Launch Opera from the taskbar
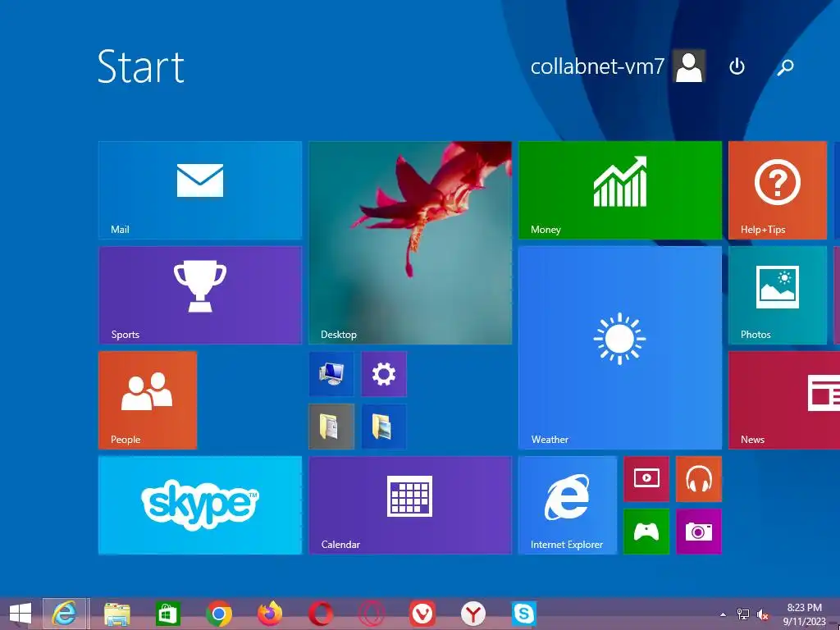840x630 pixels. pyautogui.click(x=321, y=614)
